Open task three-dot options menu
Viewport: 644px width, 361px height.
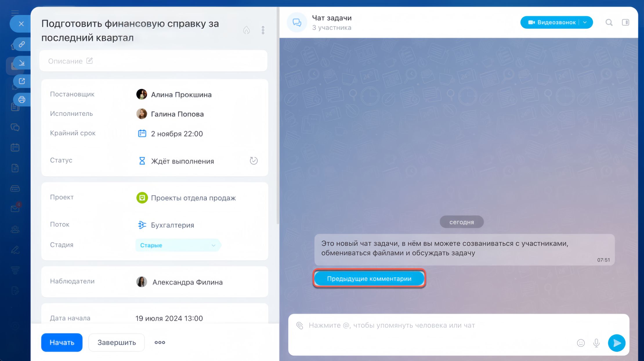click(x=263, y=30)
